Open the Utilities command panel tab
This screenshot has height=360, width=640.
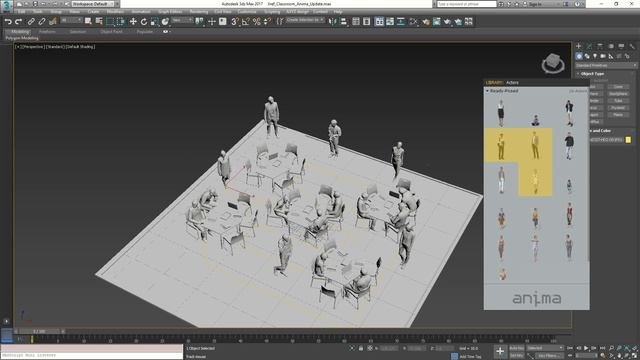[x=632, y=46]
